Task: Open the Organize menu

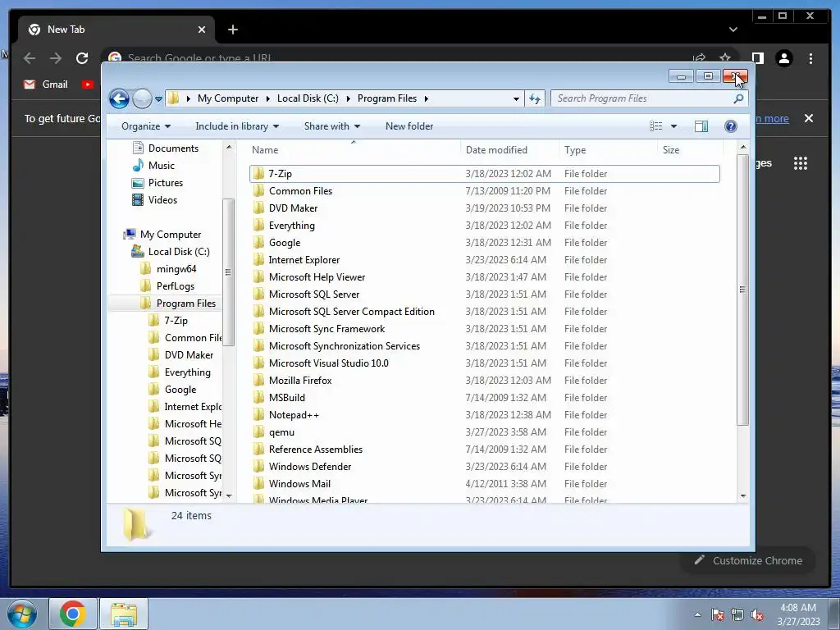Action: pos(146,126)
